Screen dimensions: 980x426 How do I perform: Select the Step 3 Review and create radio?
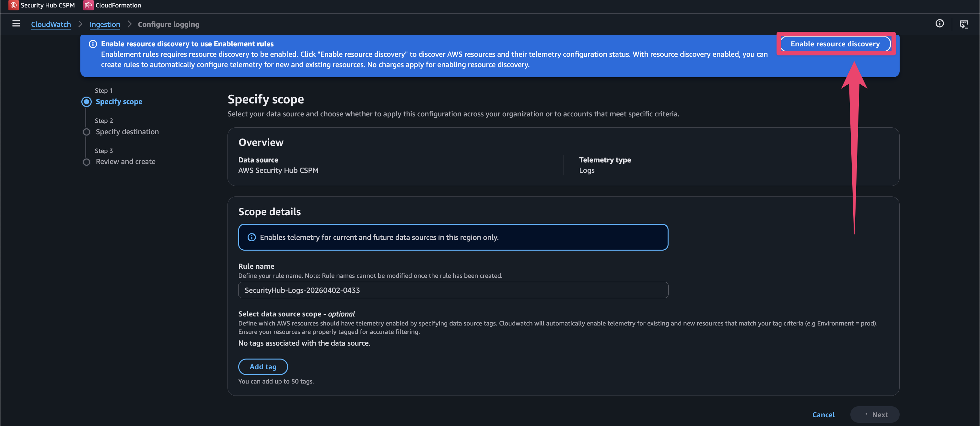click(x=87, y=162)
